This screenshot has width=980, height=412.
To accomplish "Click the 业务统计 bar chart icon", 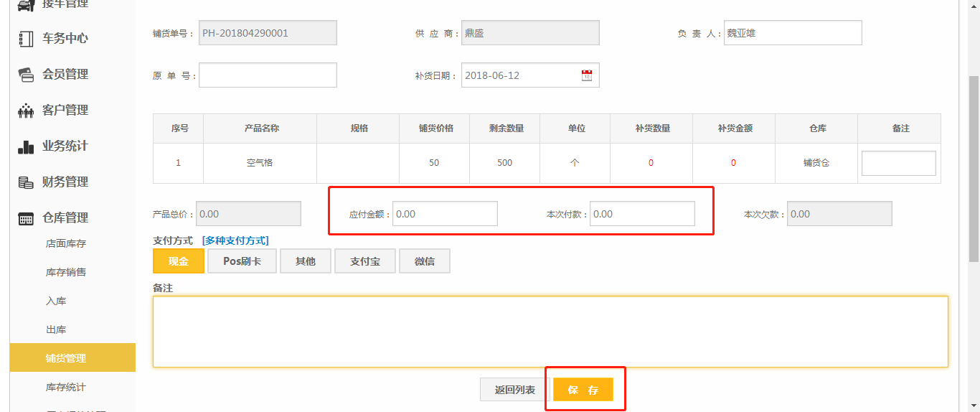I will pyautogui.click(x=26, y=146).
